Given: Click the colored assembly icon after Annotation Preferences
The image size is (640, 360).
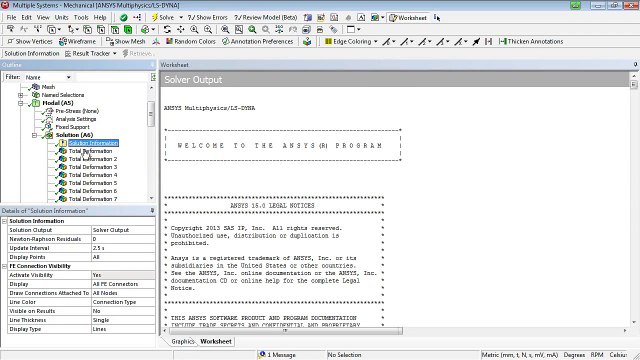Looking at the screenshot, I should tap(307, 41).
